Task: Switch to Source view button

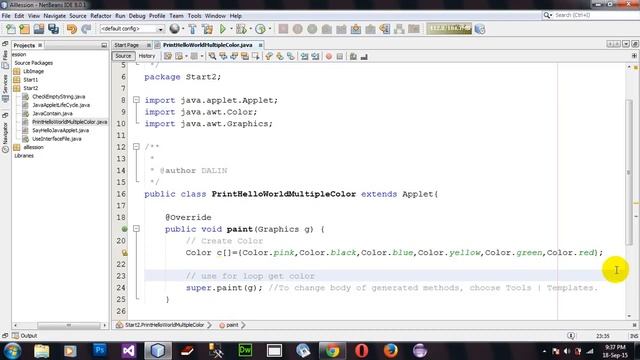Action: pos(123,56)
